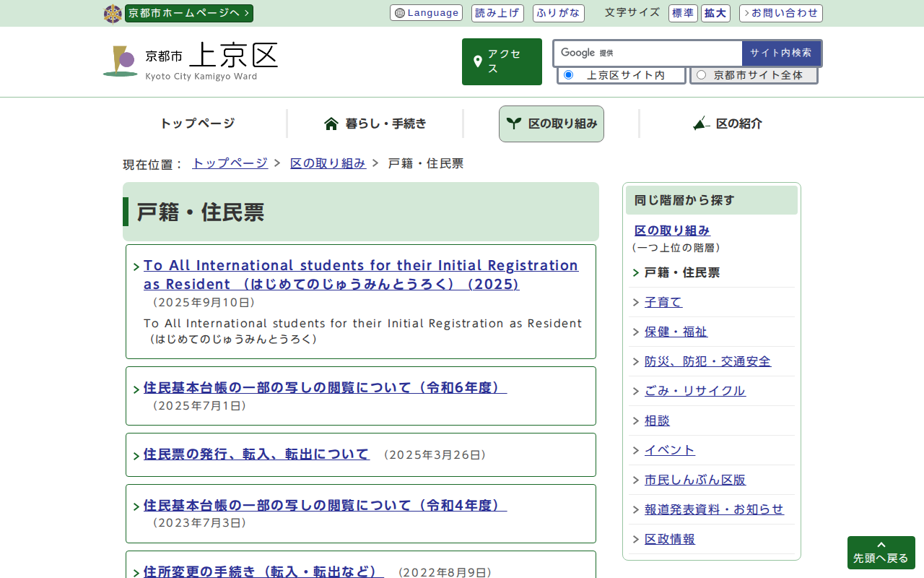Click the globe icon beside Language
This screenshot has height=578, width=924.
tap(400, 13)
